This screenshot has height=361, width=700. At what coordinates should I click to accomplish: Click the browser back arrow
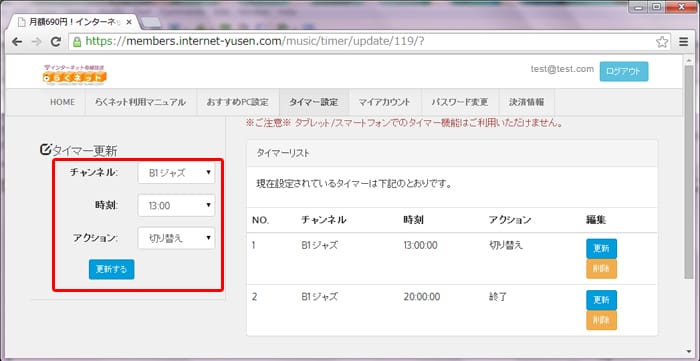(x=17, y=42)
